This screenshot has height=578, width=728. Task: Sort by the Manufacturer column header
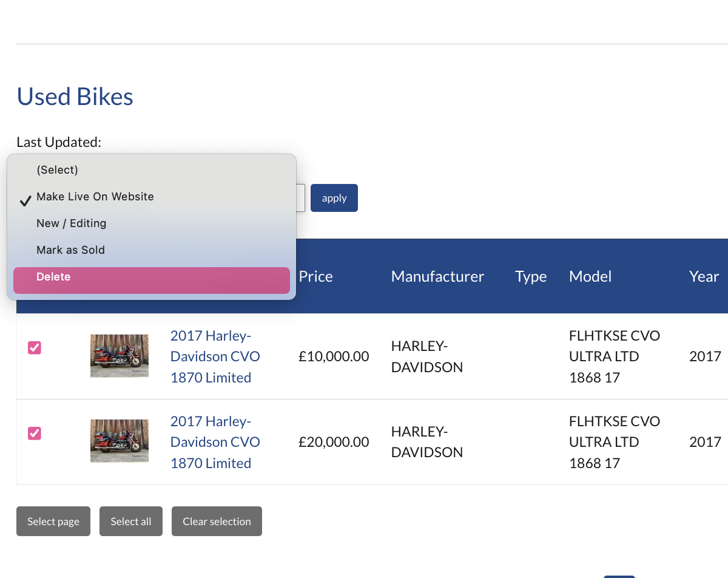point(437,277)
